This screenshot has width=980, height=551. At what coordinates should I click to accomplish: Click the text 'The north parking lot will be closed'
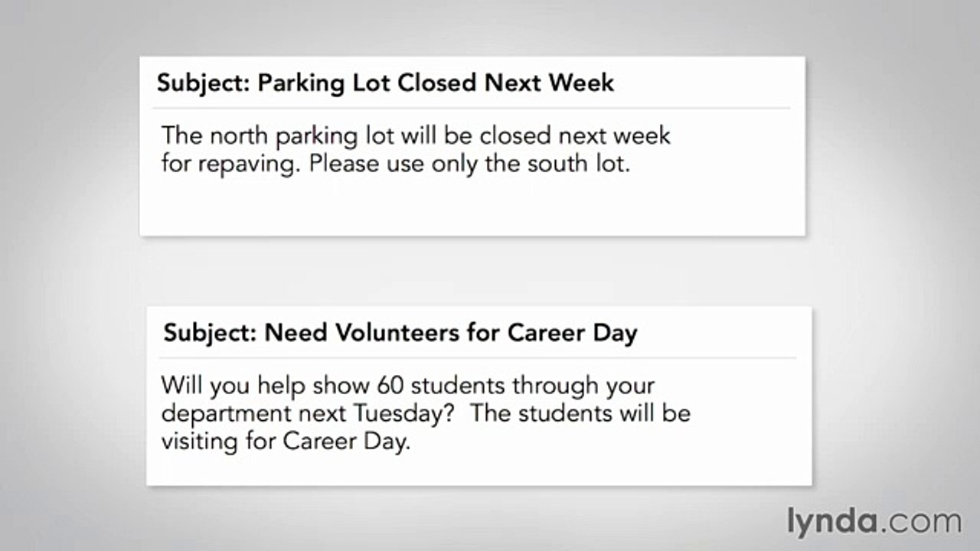[x=357, y=136]
